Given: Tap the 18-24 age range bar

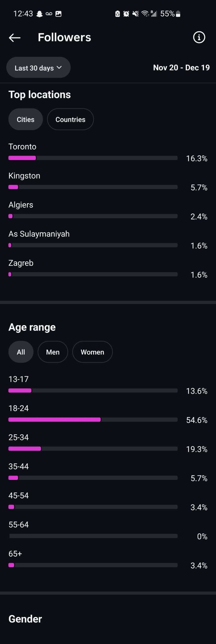Looking at the screenshot, I should (93, 419).
